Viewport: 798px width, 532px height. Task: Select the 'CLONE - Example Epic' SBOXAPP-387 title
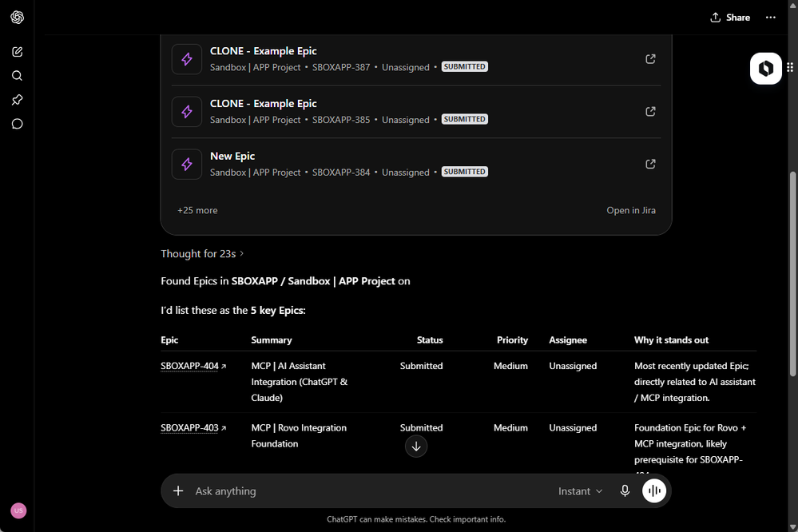(x=263, y=51)
